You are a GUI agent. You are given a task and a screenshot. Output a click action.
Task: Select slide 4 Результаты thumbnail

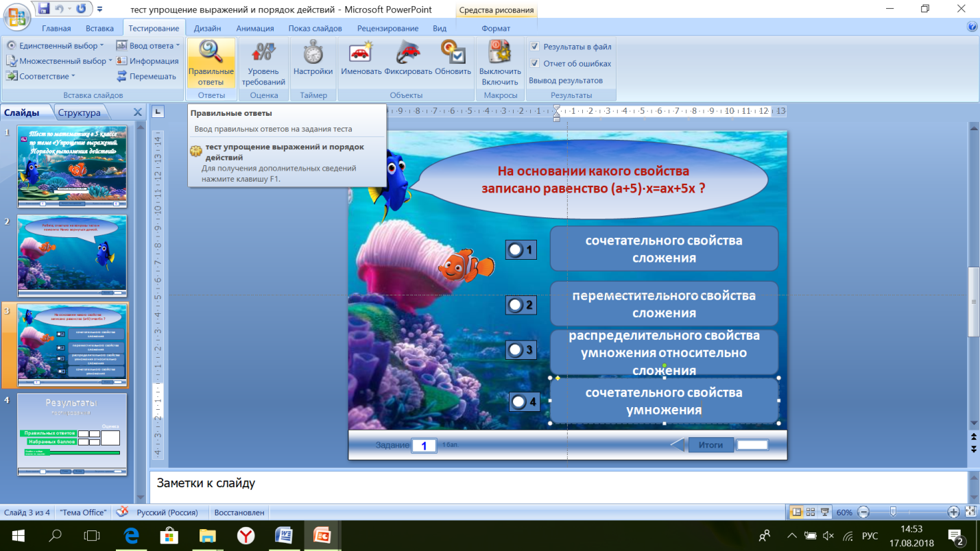[71, 434]
